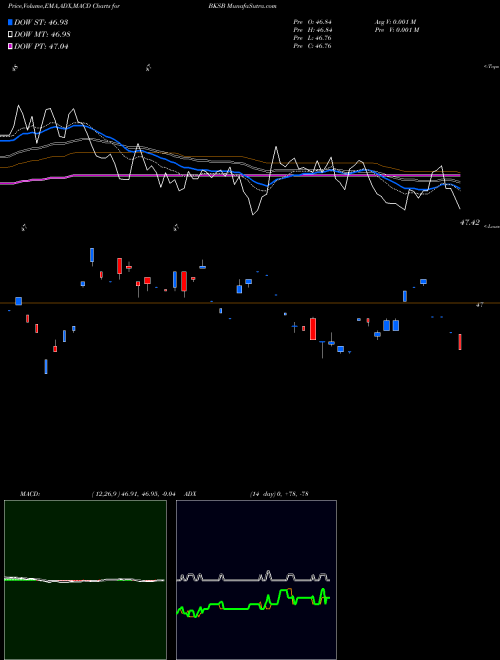The width and height of the screenshot is (500, 660).
Task: Select the 'DOW PT: 47.04' label
Action: (x=41, y=47)
